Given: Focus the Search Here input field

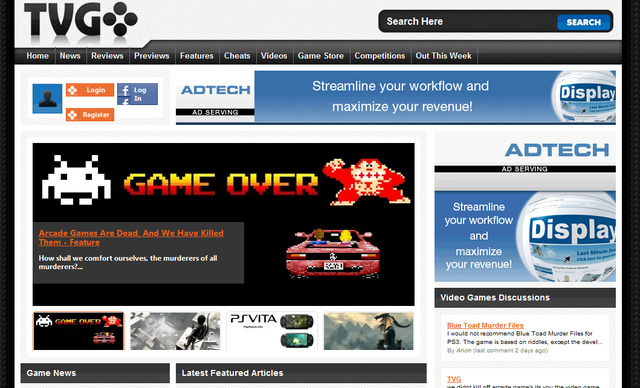Looking at the screenshot, I should tap(469, 22).
